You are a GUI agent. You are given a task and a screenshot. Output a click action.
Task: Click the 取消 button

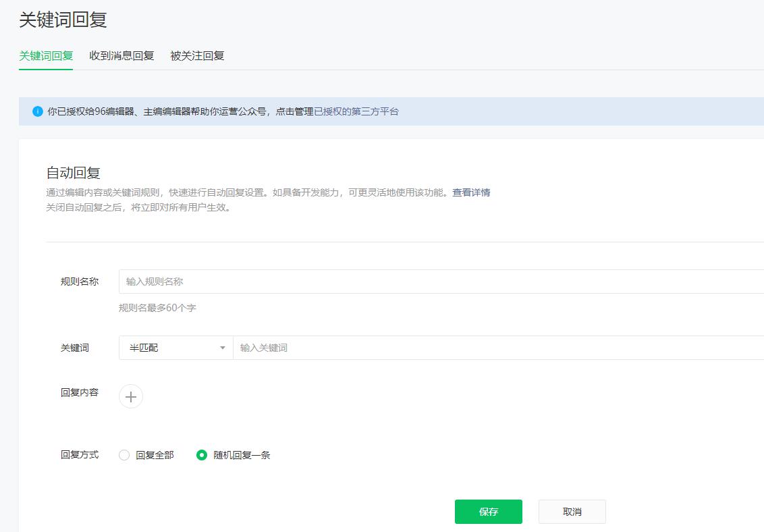click(572, 511)
